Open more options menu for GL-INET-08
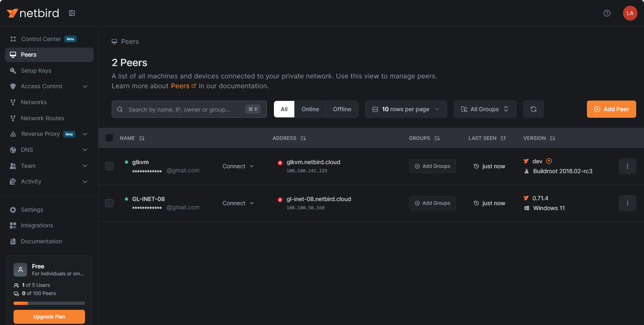The height and width of the screenshot is (325, 644). click(628, 203)
